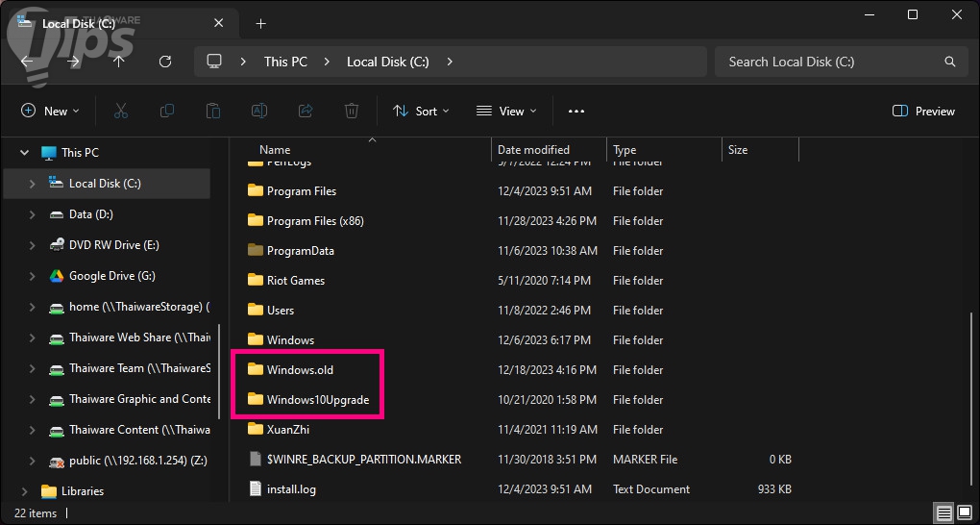The image size is (980, 525).
Task: Expand Local Disk (C:) in sidebar
Action: [32, 184]
